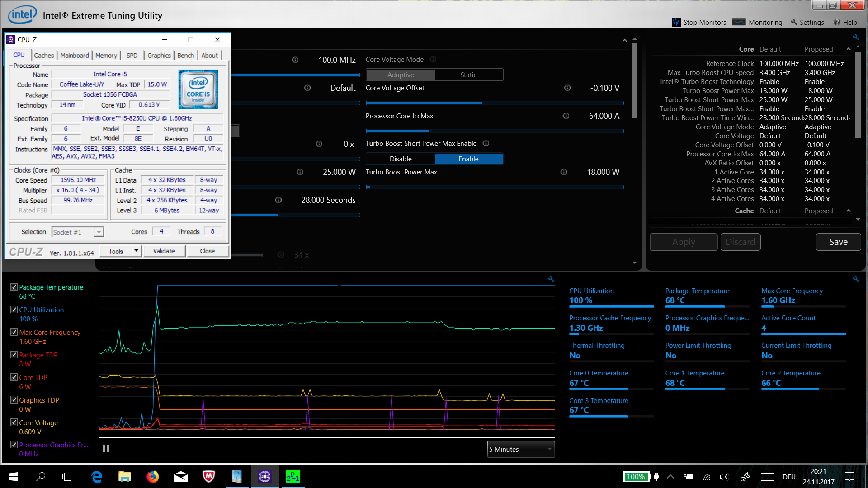868x488 pixels.
Task: Click the Apply button
Action: click(684, 242)
